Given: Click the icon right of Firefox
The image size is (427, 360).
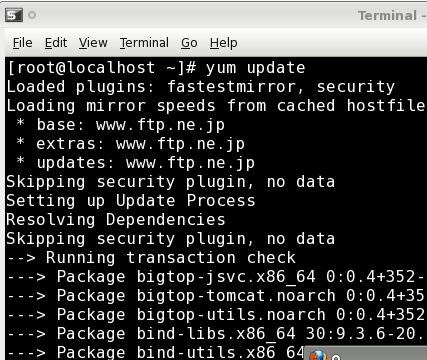Looking at the screenshot, I should (x=336, y=357).
